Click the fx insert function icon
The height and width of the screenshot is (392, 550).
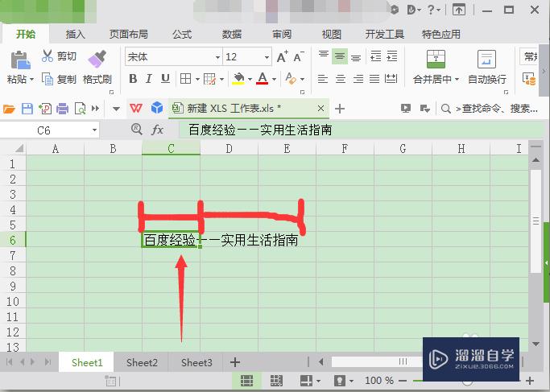click(x=157, y=130)
